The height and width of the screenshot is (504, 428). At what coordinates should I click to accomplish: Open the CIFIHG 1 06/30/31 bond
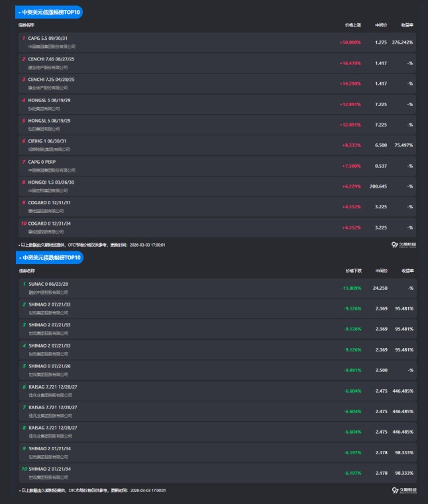[47, 141]
